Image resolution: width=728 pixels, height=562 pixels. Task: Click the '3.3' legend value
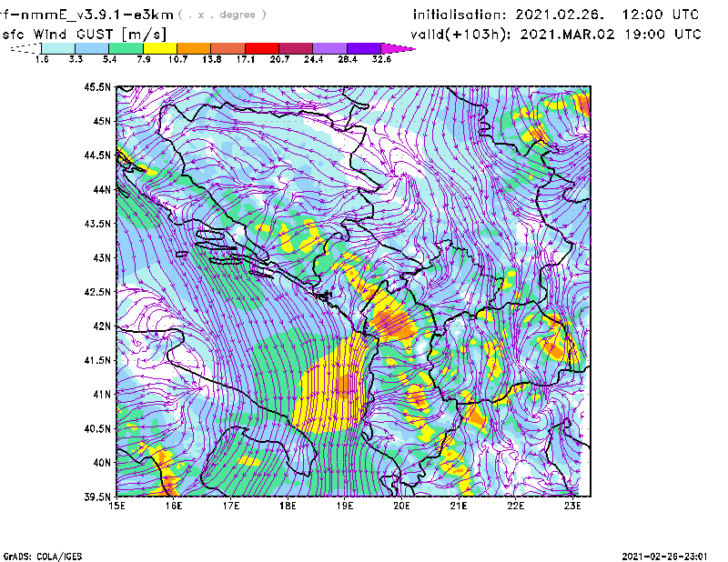coord(76,59)
